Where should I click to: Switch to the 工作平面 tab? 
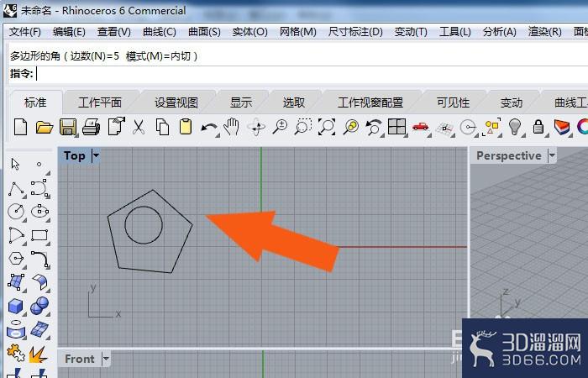point(100,102)
